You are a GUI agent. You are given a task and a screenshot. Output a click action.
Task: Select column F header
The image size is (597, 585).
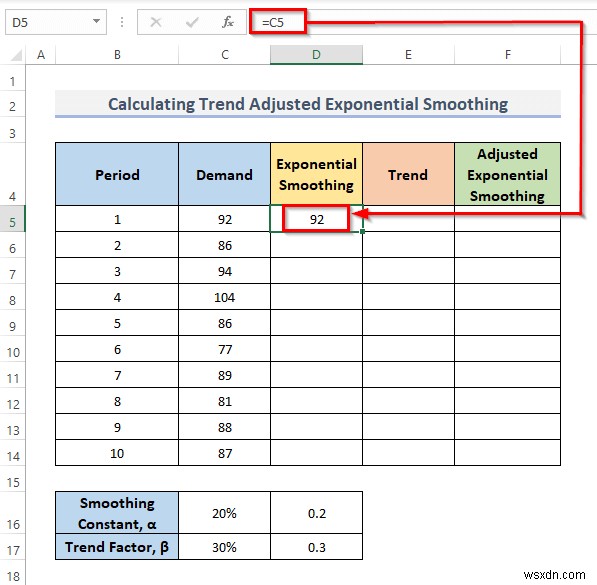click(508, 55)
